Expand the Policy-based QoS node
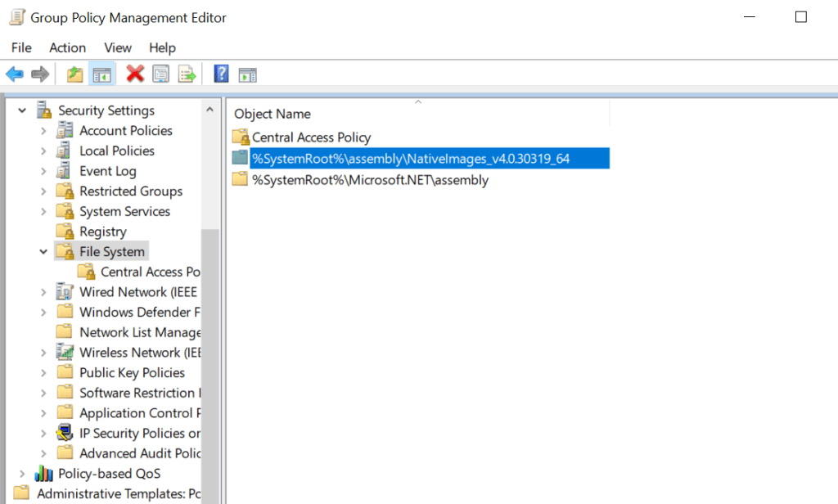Screen dimensions: 838x504 point(22,474)
